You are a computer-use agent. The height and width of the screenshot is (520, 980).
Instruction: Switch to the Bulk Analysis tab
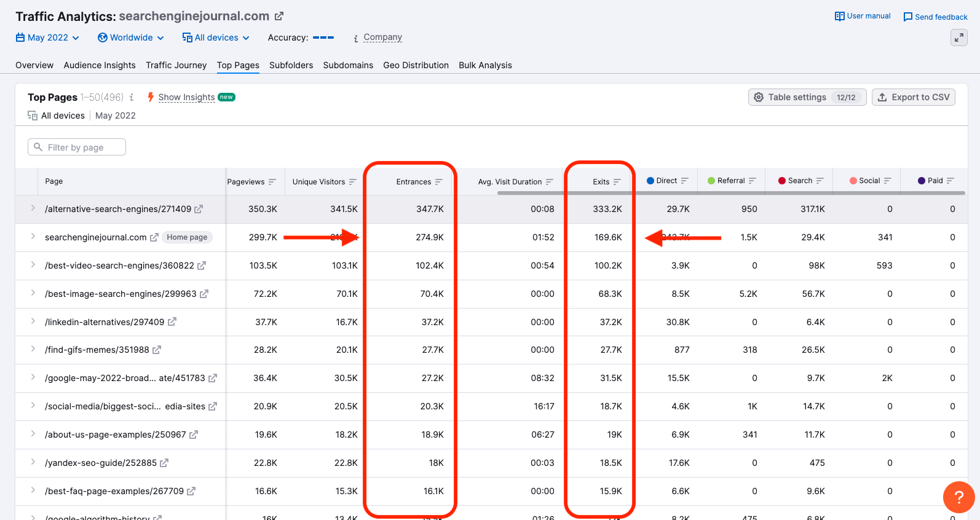(x=486, y=65)
